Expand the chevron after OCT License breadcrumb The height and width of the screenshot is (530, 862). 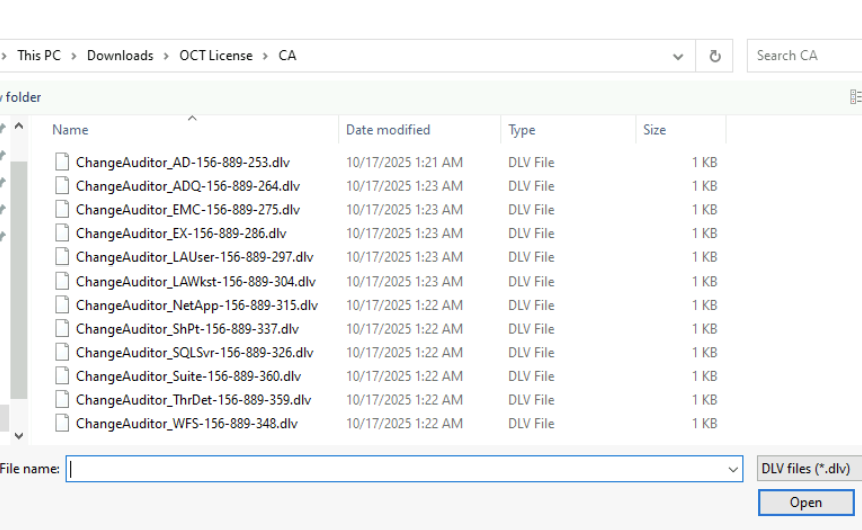[266, 56]
